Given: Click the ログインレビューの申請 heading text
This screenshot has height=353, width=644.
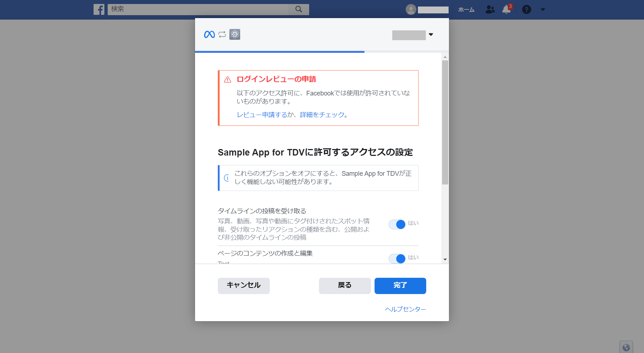Looking at the screenshot, I should click(276, 79).
